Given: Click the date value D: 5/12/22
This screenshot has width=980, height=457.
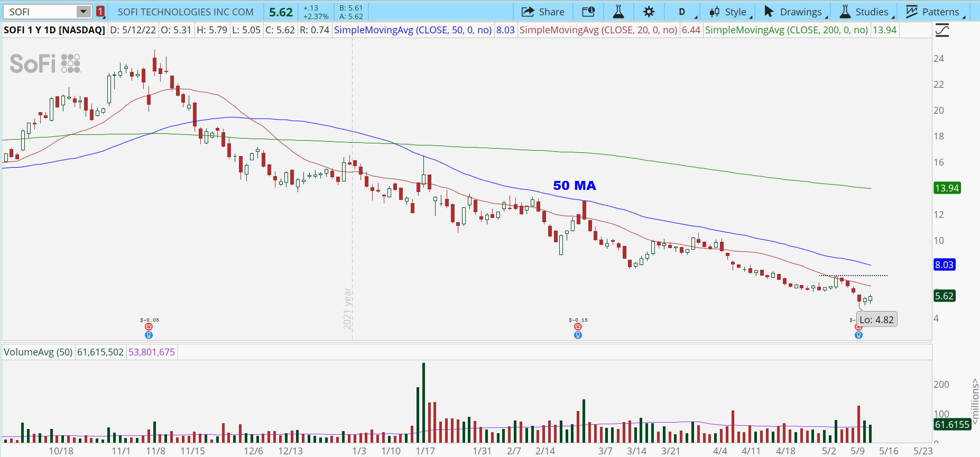Looking at the screenshot, I should 133,30.
